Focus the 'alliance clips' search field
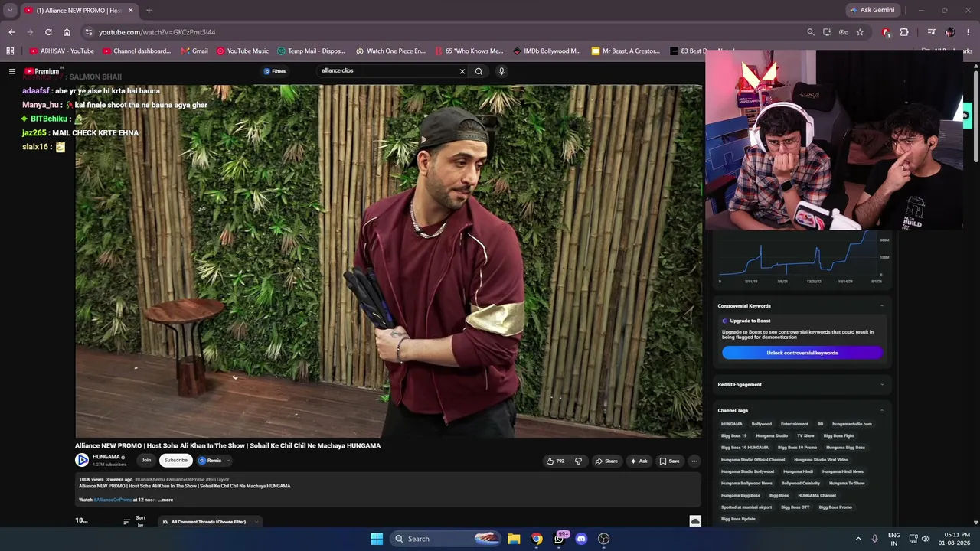The height and width of the screenshot is (551, 980). pos(387,71)
